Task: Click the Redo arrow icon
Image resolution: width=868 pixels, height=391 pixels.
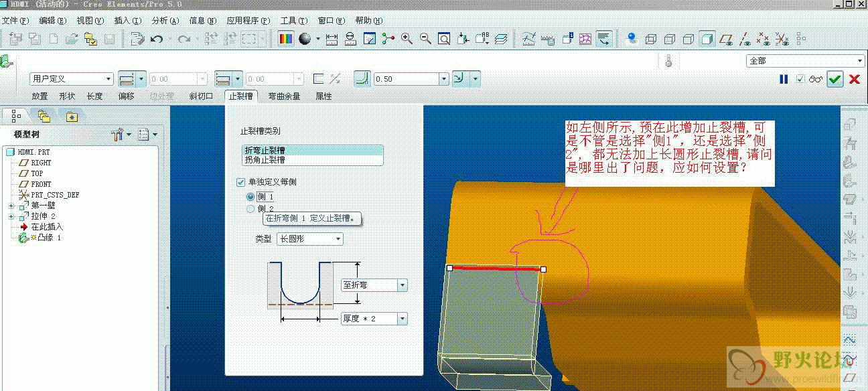Action: (x=184, y=39)
